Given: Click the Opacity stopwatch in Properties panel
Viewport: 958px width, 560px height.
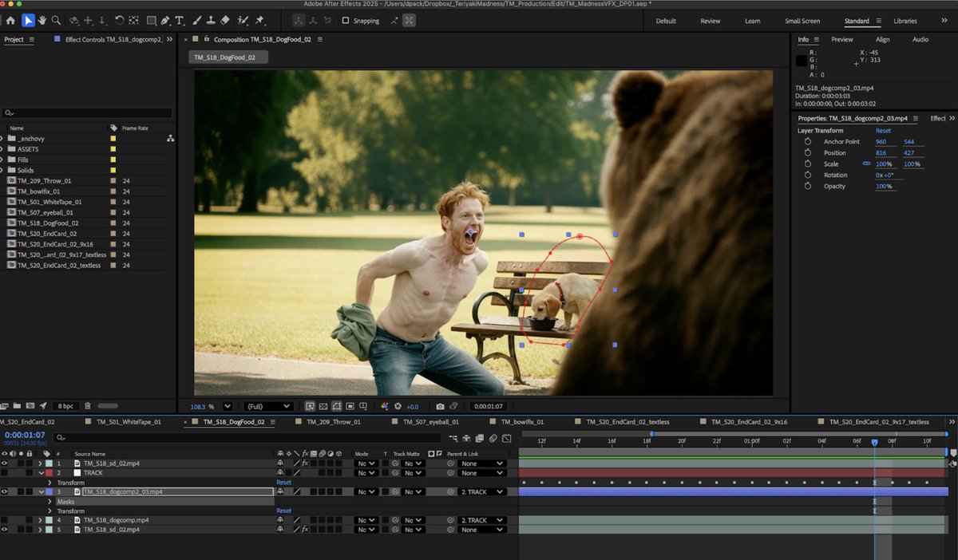Looking at the screenshot, I should coord(808,186).
